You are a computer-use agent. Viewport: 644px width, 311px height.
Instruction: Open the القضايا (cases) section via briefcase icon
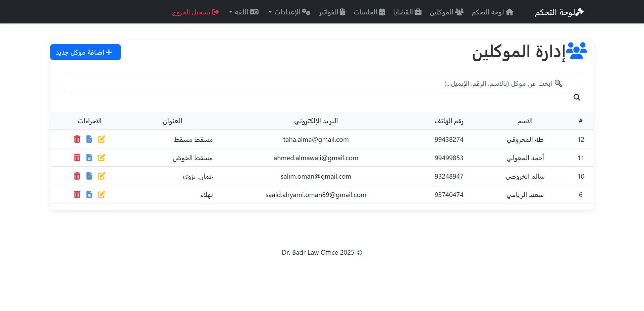407,12
